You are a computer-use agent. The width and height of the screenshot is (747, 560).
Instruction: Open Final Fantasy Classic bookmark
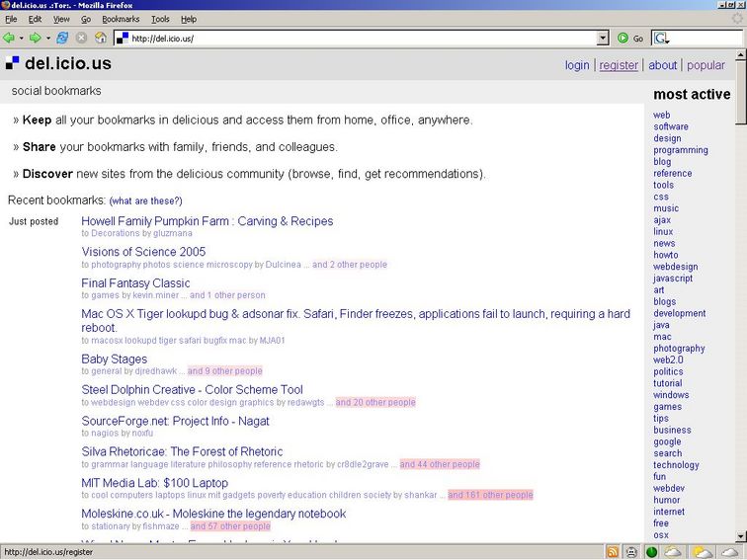[135, 282]
